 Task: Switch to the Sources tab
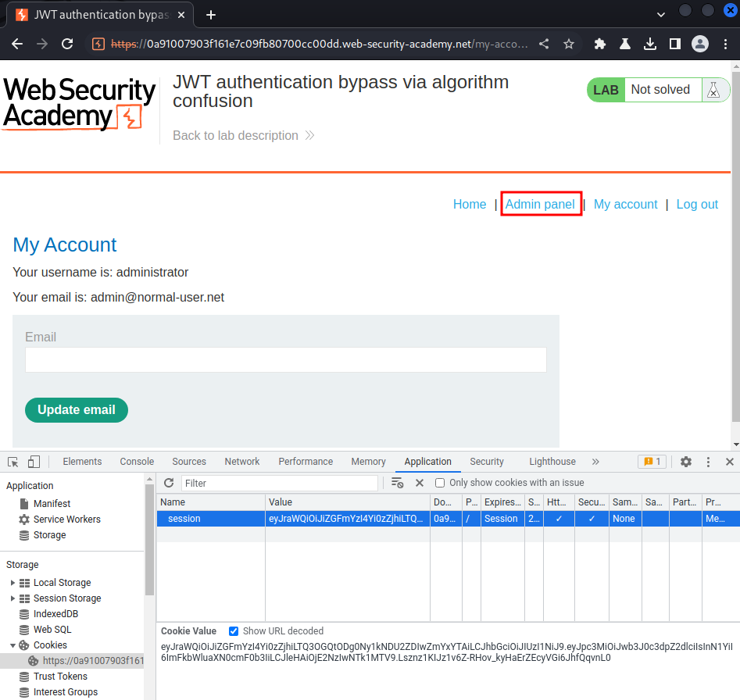pyautogui.click(x=189, y=462)
